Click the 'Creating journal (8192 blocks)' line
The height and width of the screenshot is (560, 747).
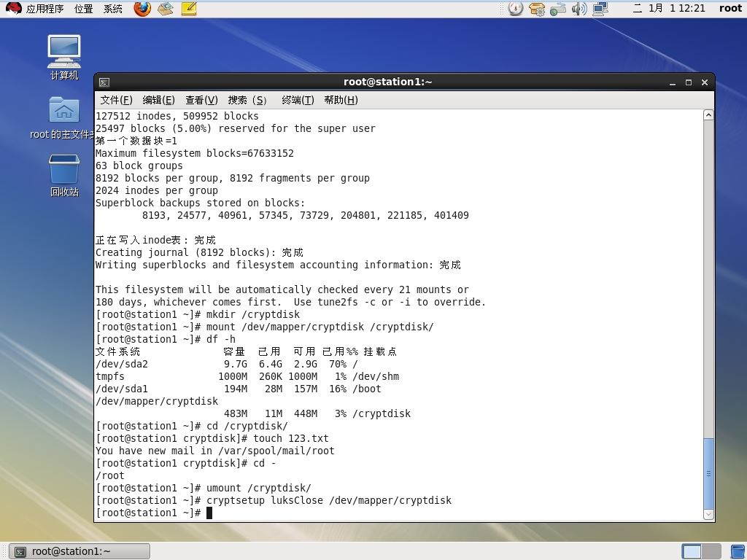coord(199,252)
